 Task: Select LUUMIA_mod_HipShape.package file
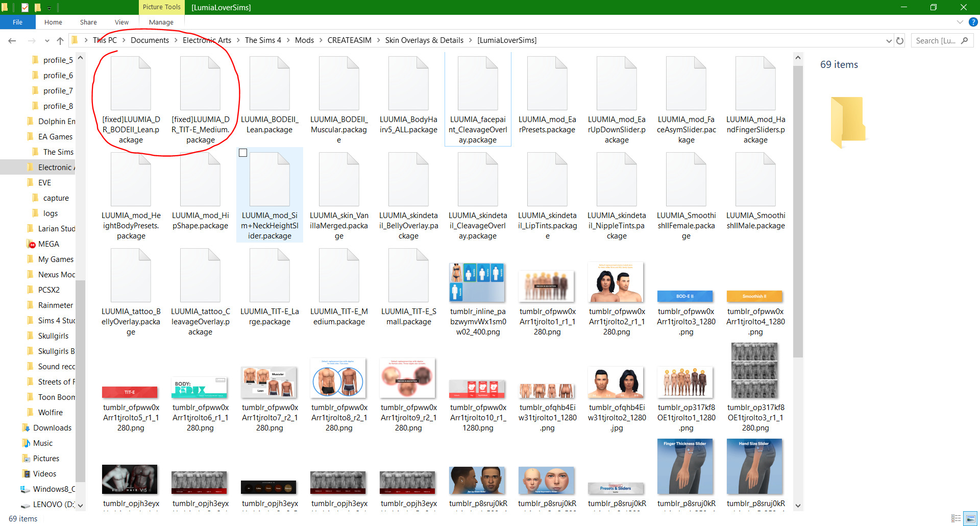[201, 191]
